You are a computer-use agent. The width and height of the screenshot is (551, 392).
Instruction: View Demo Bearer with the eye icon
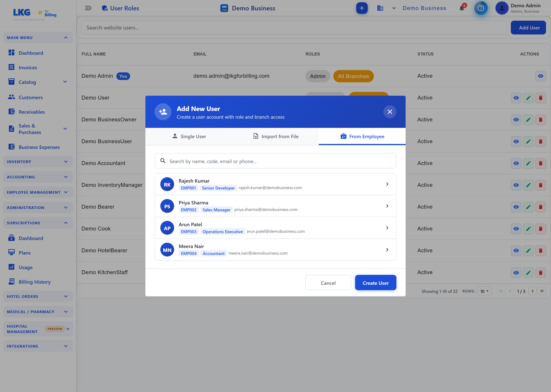[516, 207]
